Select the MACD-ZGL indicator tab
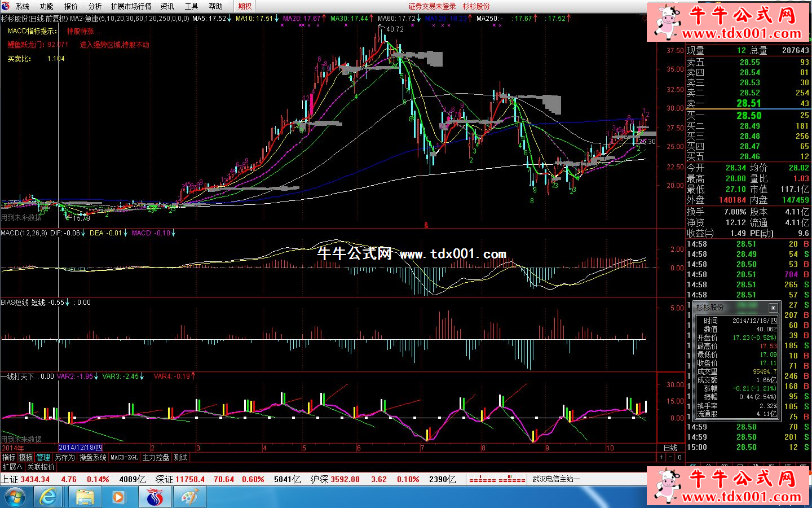Image resolution: width=812 pixels, height=508 pixels. pyautogui.click(x=124, y=457)
